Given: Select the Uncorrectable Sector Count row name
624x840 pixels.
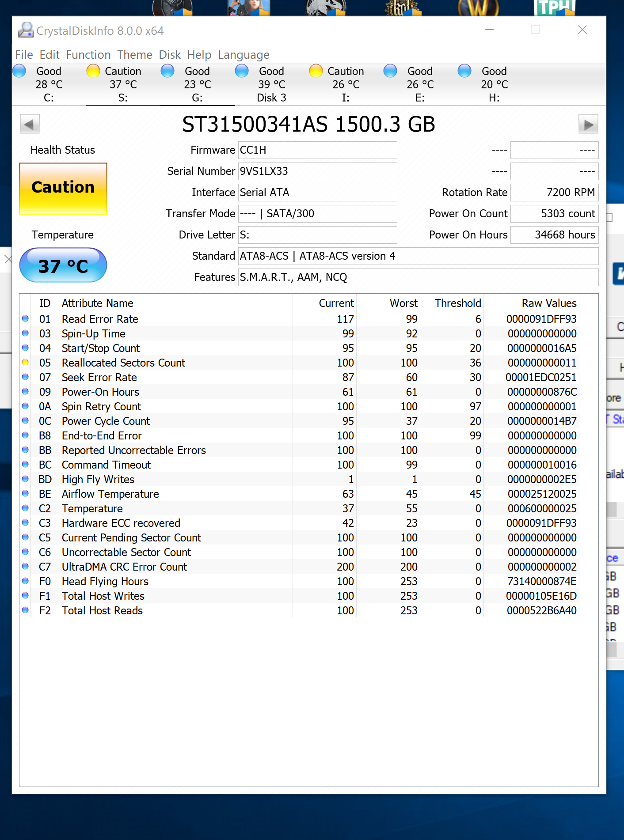Looking at the screenshot, I should 126,552.
